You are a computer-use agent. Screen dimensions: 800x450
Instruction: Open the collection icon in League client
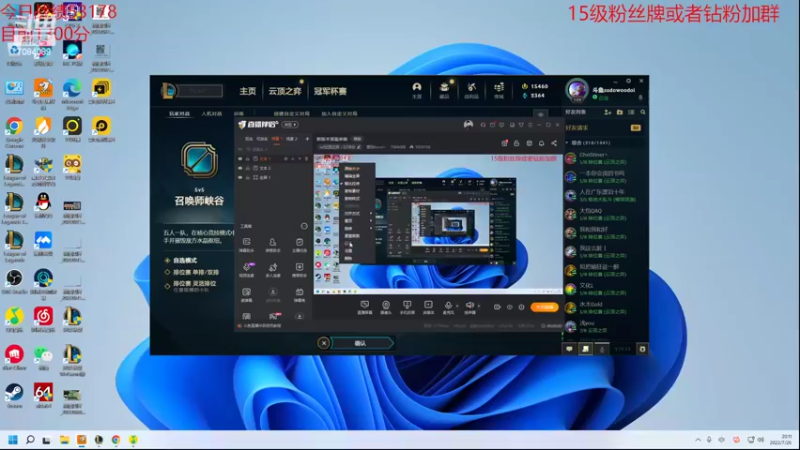tap(444, 88)
